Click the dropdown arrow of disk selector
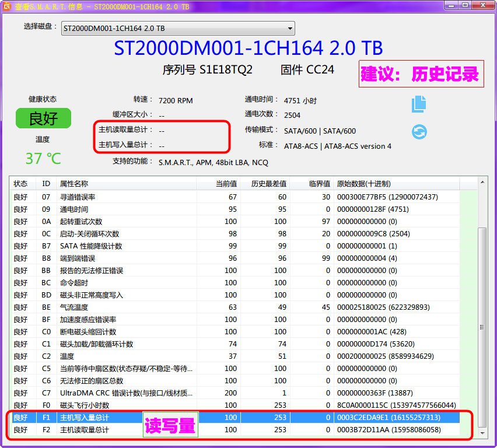The width and height of the screenshot is (497, 448). click(290, 29)
